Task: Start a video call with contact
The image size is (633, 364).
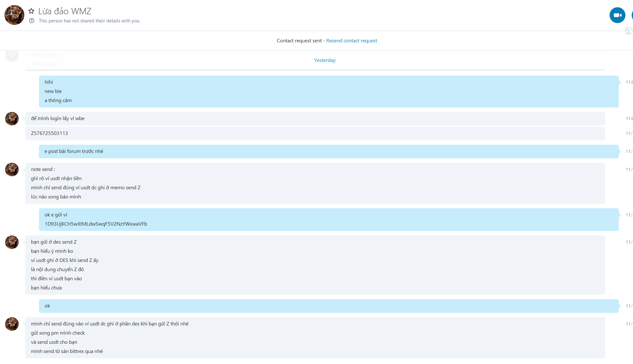Action: (x=617, y=15)
